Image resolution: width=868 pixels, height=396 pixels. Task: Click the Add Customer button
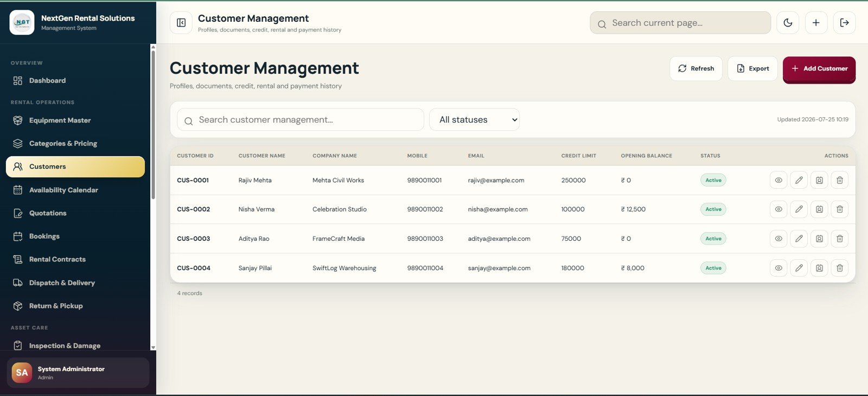pos(819,69)
